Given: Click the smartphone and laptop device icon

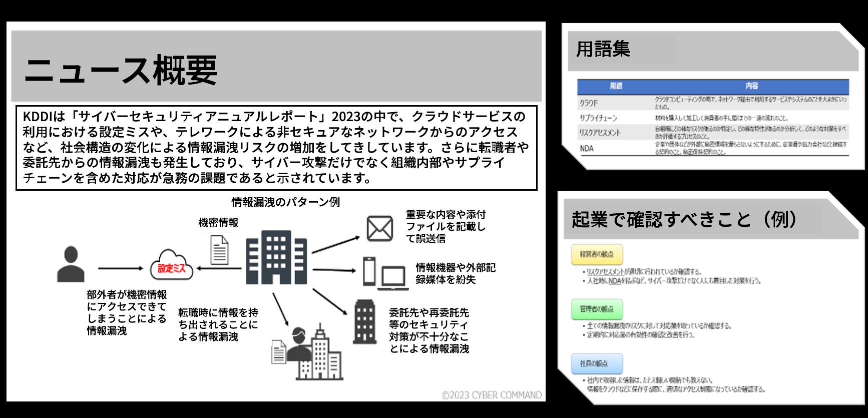Looking at the screenshot, I should point(385,273).
